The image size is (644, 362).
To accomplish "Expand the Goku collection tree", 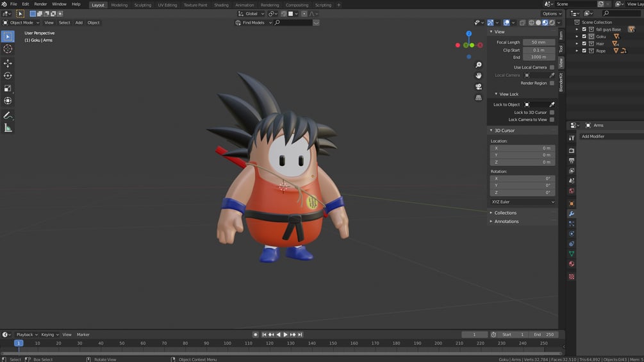I will click(x=577, y=37).
